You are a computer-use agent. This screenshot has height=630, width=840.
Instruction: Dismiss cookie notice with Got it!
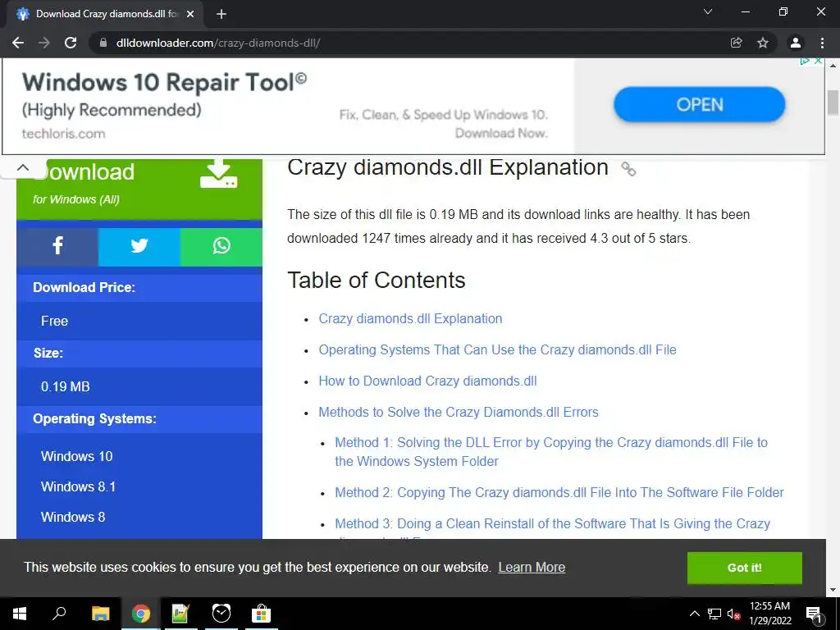pos(745,568)
